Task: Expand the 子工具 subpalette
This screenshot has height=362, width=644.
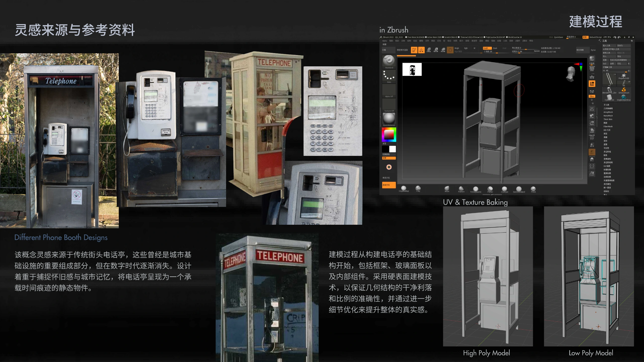Action: pos(607,105)
